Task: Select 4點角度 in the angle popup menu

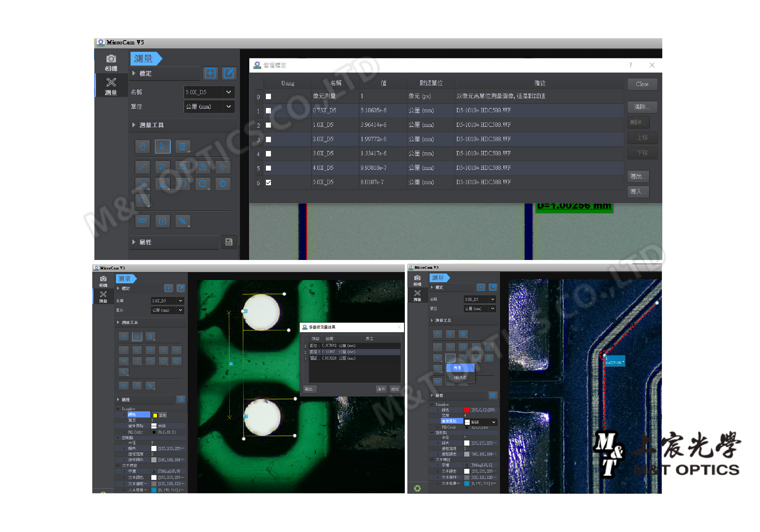Action: 460,377
